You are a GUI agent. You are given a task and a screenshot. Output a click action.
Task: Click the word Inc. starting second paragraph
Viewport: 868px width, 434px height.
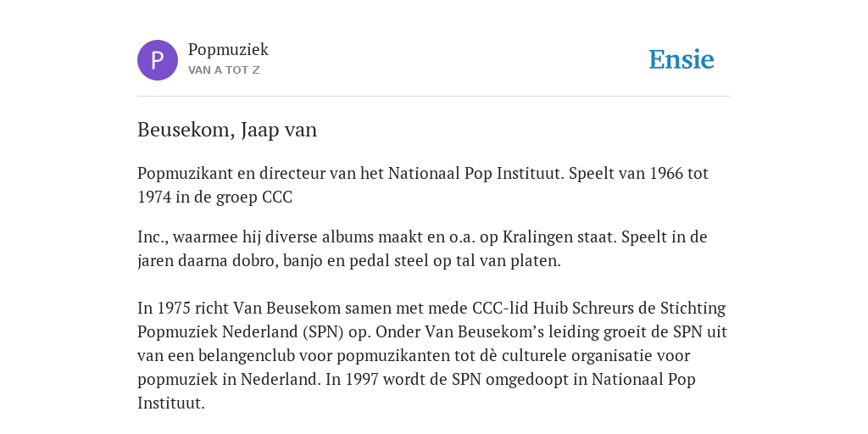pyautogui.click(x=153, y=237)
